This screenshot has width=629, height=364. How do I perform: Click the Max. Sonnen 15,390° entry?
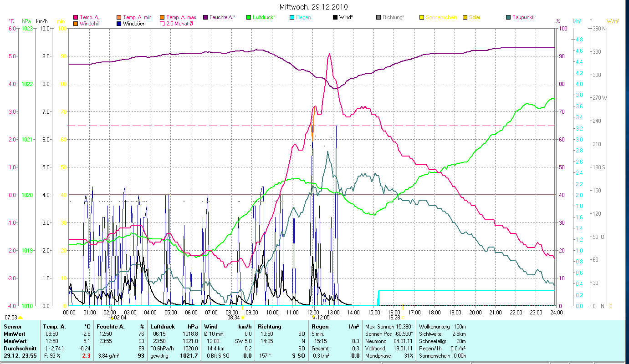pyautogui.click(x=389, y=327)
